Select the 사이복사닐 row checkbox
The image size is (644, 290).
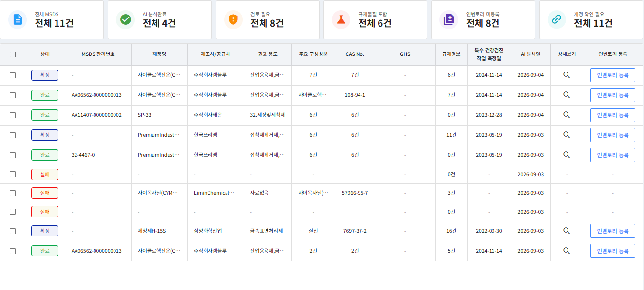coord(13,193)
